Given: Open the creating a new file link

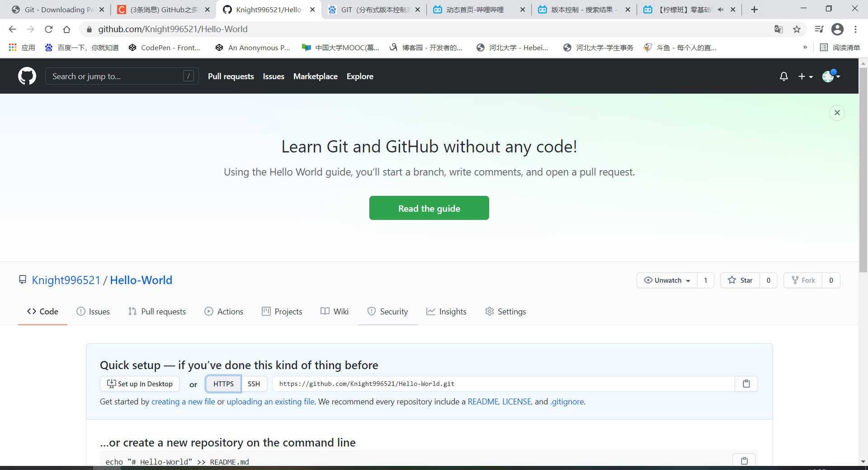Looking at the screenshot, I should [183, 402].
